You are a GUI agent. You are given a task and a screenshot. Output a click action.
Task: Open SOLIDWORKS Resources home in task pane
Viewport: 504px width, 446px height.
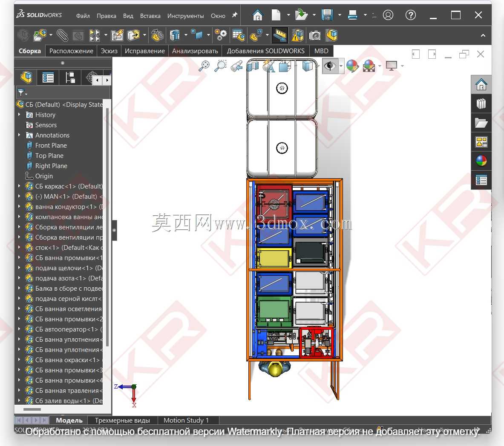(x=481, y=85)
